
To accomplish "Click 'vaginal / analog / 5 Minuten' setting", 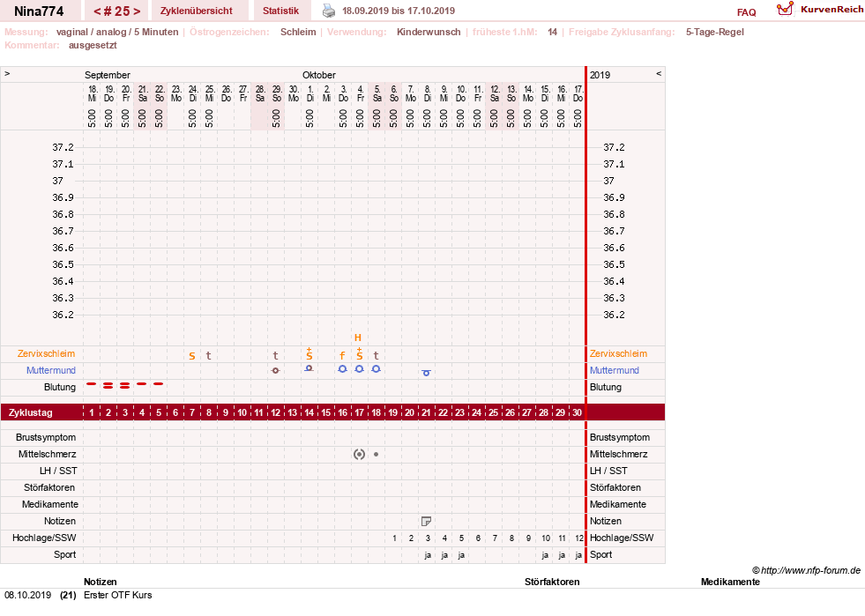I will point(117,32).
